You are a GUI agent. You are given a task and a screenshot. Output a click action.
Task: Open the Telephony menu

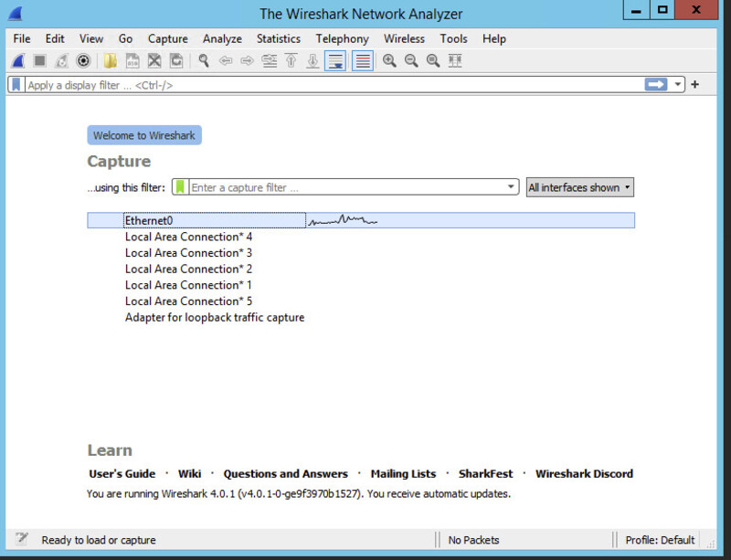pos(342,39)
